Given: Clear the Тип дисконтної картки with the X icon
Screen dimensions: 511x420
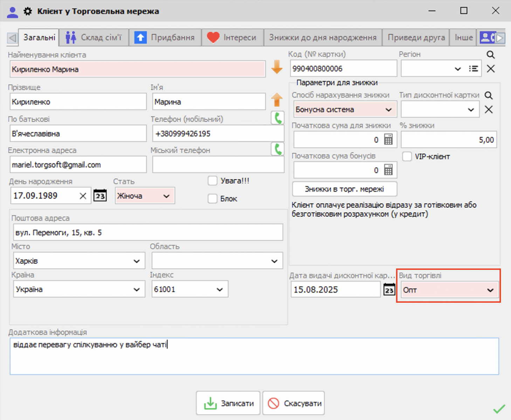Looking at the screenshot, I should [489, 109].
